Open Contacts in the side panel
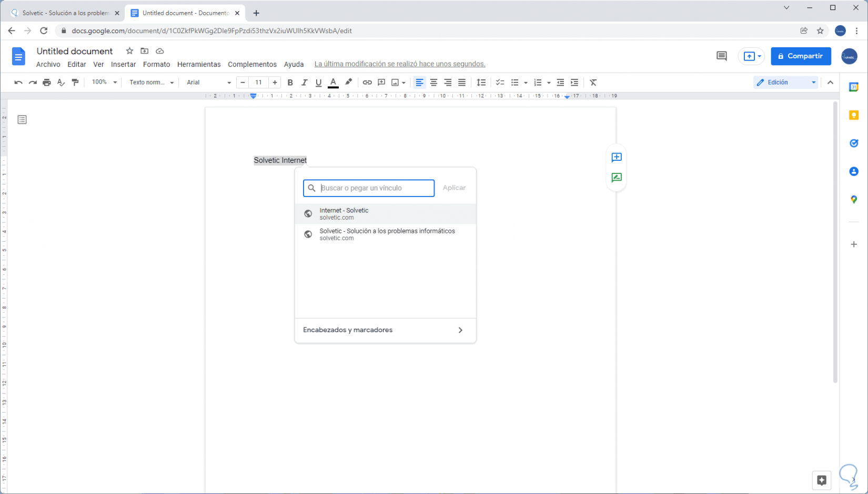This screenshot has width=868, height=494. click(x=854, y=171)
